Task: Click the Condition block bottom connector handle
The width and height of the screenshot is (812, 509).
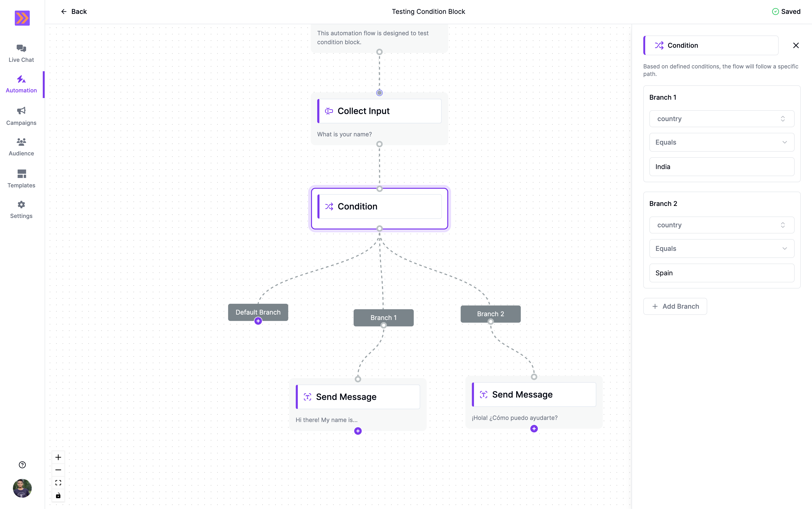Action: click(x=379, y=229)
